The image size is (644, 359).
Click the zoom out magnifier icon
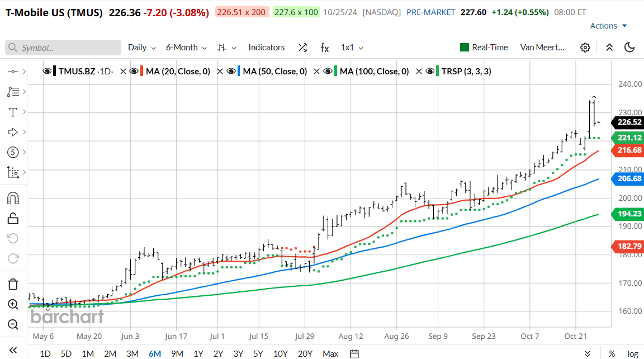[13, 324]
